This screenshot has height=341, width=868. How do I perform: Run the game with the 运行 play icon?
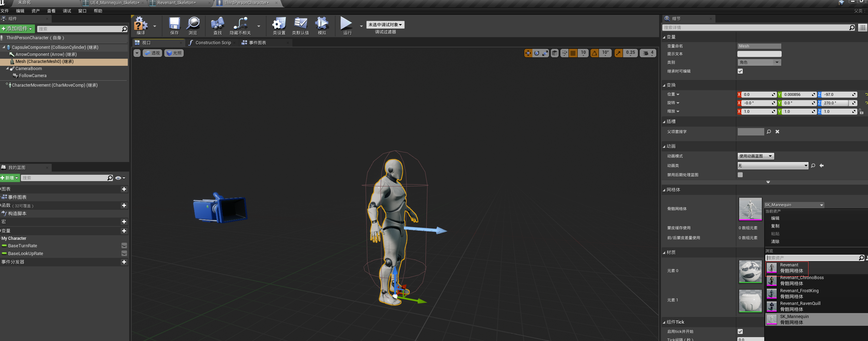(x=346, y=23)
